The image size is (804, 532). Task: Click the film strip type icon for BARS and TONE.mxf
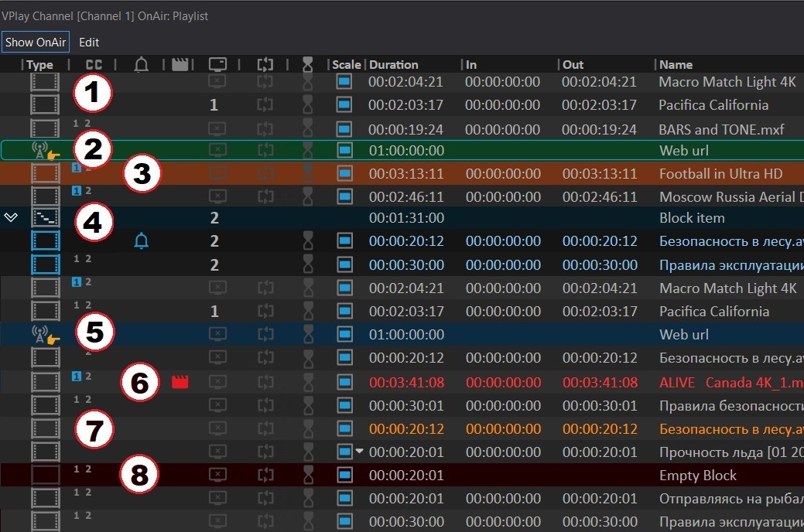pyautogui.click(x=45, y=128)
